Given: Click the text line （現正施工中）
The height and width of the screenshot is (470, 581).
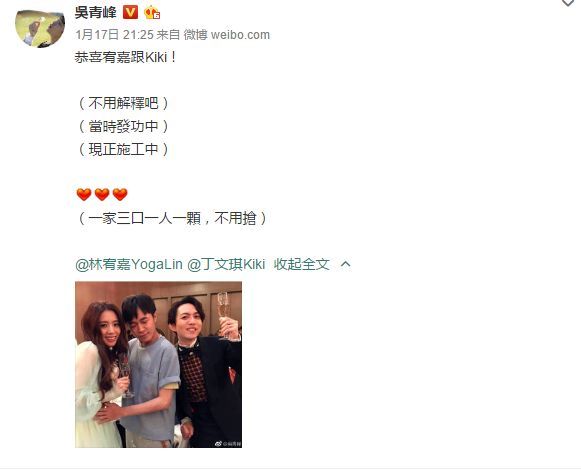Looking at the screenshot, I should (x=123, y=149).
